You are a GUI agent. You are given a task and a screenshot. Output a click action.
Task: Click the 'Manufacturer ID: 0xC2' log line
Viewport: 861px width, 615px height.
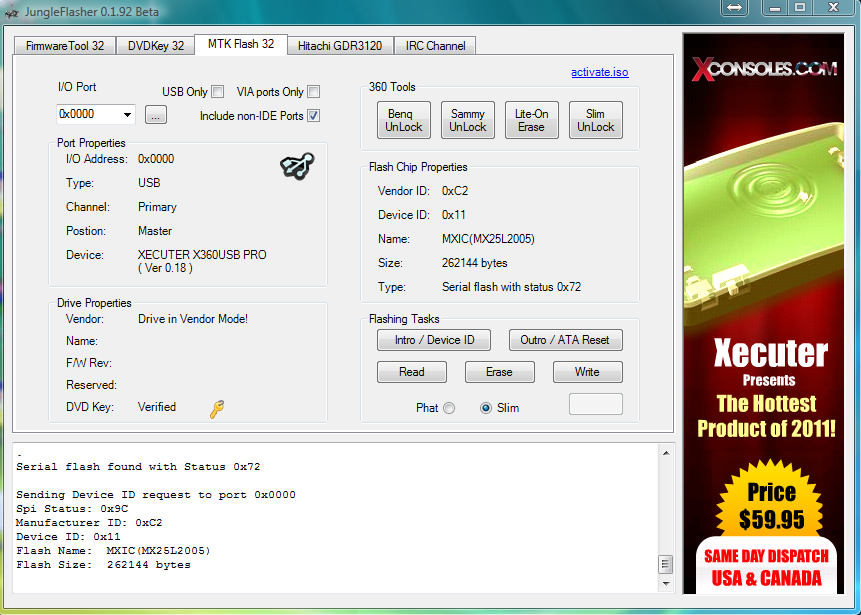click(89, 523)
